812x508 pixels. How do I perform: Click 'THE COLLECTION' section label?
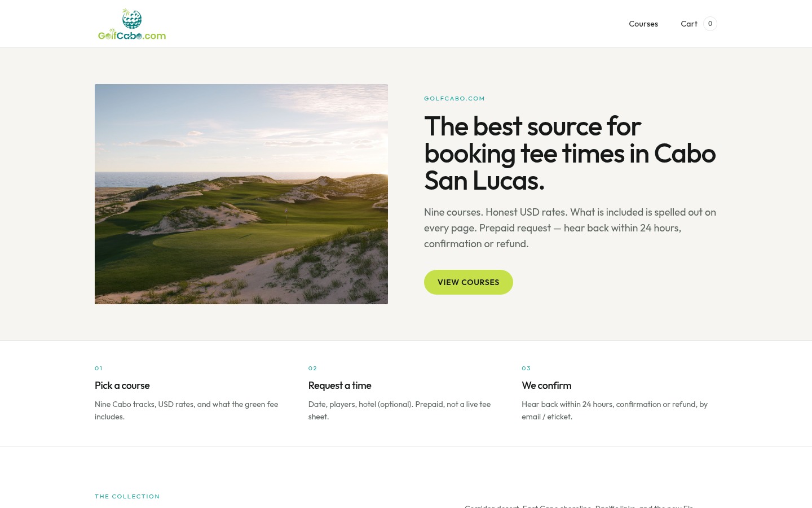(127, 497)
